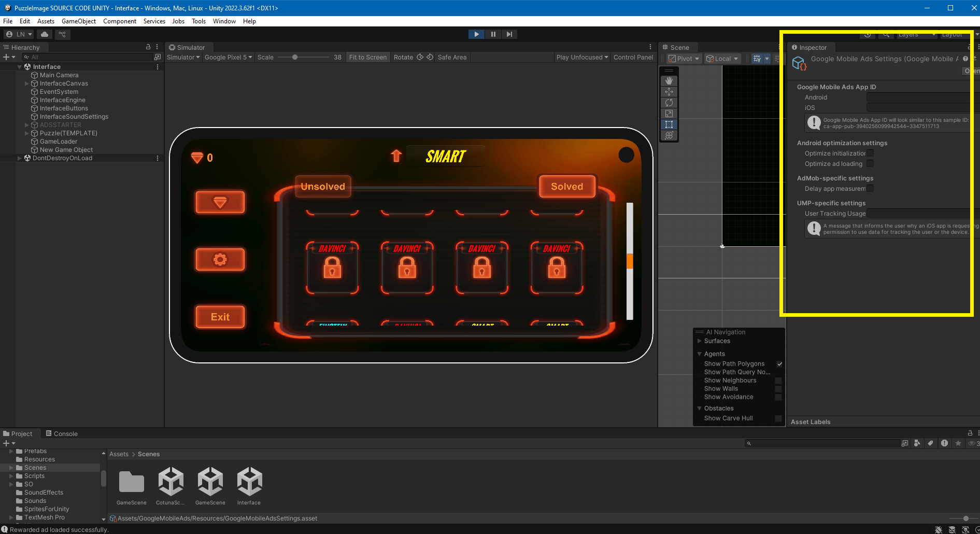This screenshot has width=980, height=534.
Task: Open help for Google Mobile Ads Settings
Action: point(965,59)
